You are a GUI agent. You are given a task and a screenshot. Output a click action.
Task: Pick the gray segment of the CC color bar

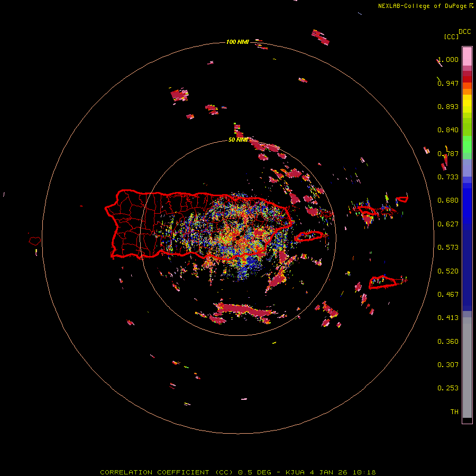467,368
